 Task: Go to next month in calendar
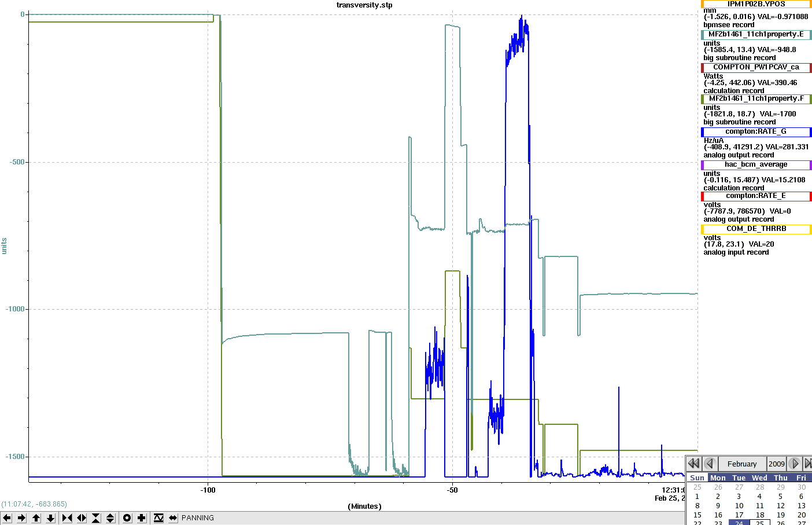click(795, 464)
